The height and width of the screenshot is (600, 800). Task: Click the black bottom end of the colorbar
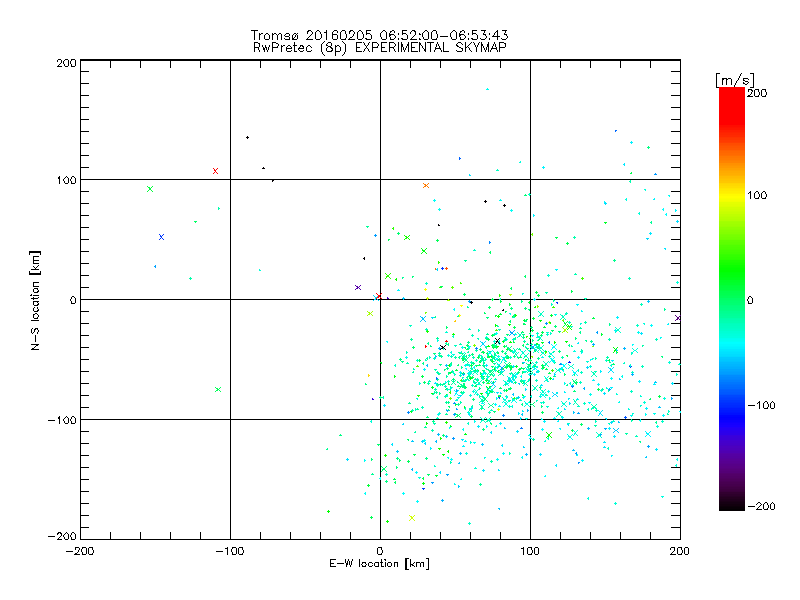pyautogui.click(x=732, y=505)
